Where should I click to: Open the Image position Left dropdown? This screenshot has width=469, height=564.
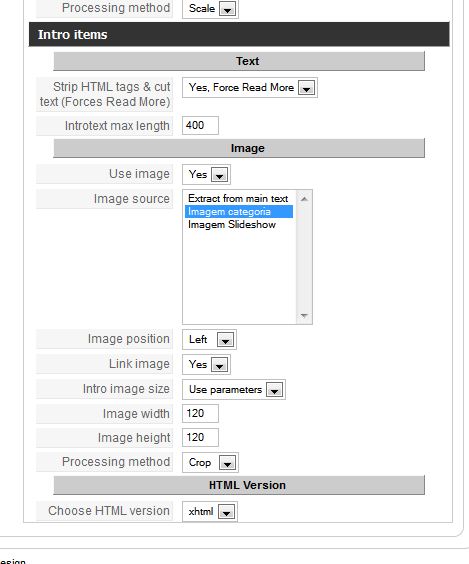click(x=209, y=339)
